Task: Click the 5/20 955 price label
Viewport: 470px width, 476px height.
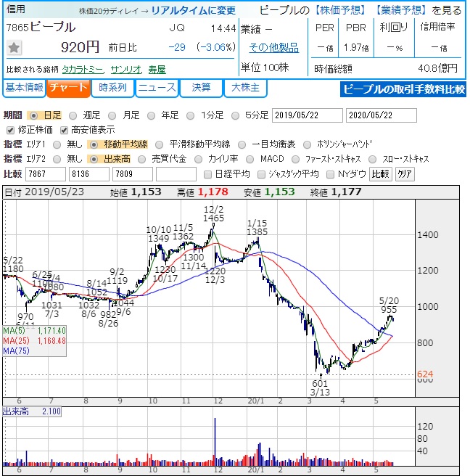Action: [389, 305]
